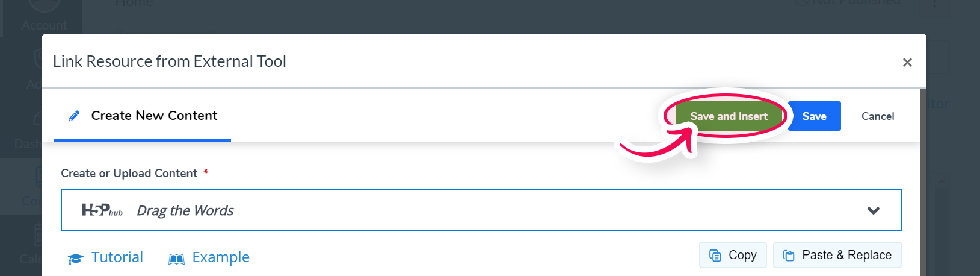Click the H5P hub logo
Viewport: 980px width, 276px height.
point(102,210)
